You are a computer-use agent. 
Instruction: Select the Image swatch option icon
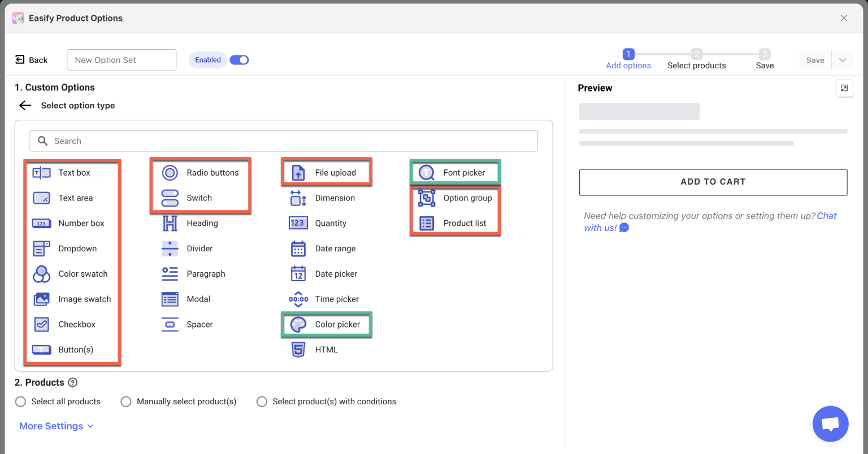[x=42, y=299]
